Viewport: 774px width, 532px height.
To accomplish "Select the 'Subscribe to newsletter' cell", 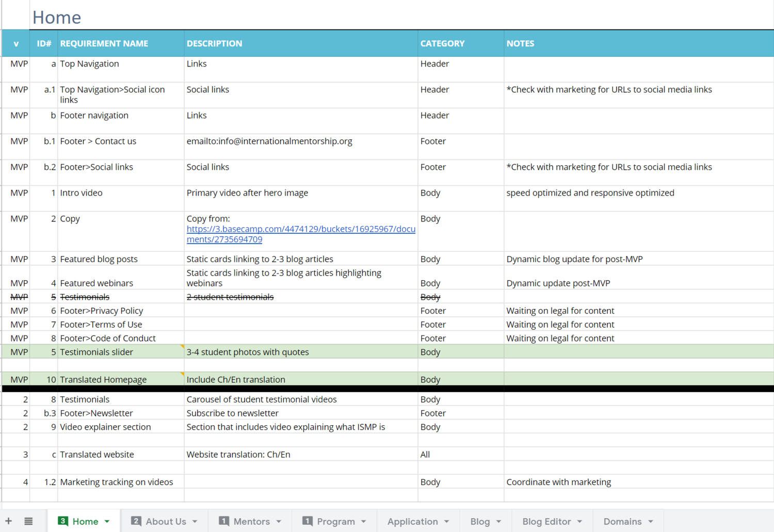I will click(x=301, y=413).
